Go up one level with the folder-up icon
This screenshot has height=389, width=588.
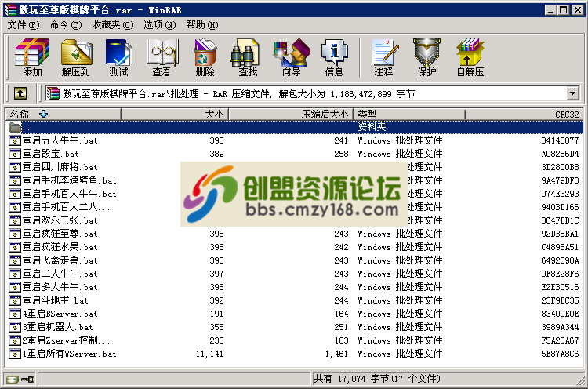(x=20, y=93)
